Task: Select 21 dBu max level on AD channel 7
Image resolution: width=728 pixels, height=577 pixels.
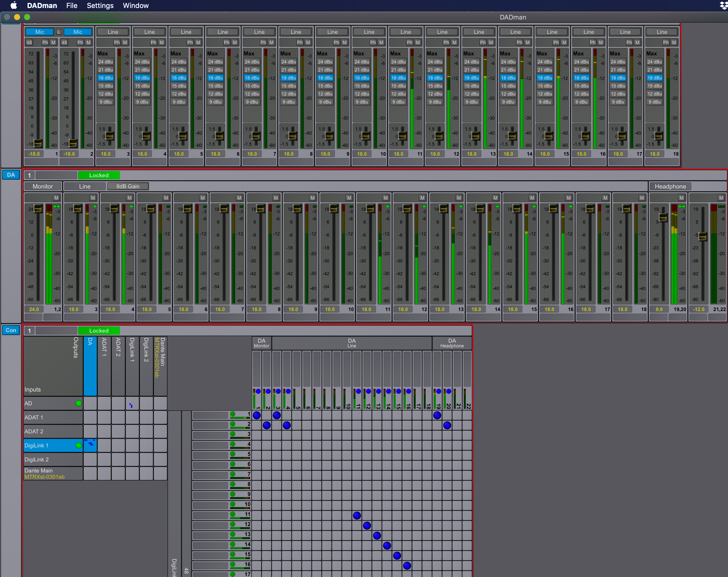Action: [252, 70]
